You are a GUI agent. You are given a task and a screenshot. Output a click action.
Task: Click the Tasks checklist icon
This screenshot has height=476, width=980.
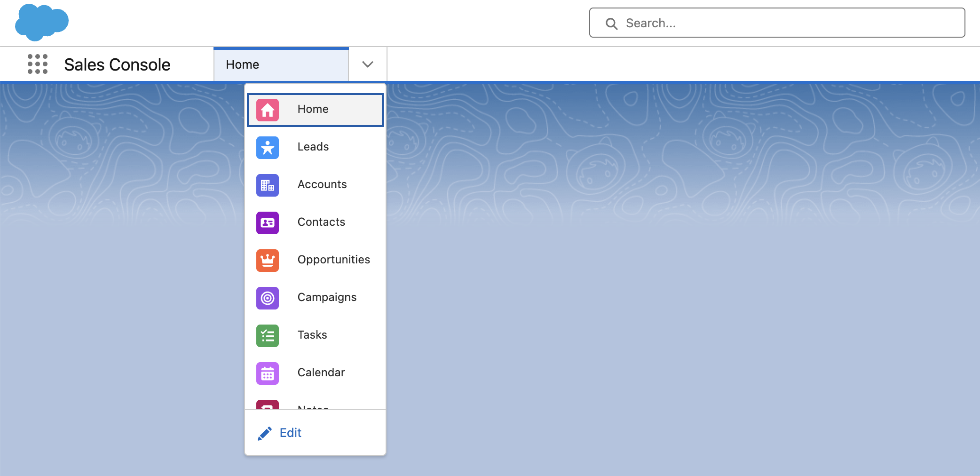[267, 335]
